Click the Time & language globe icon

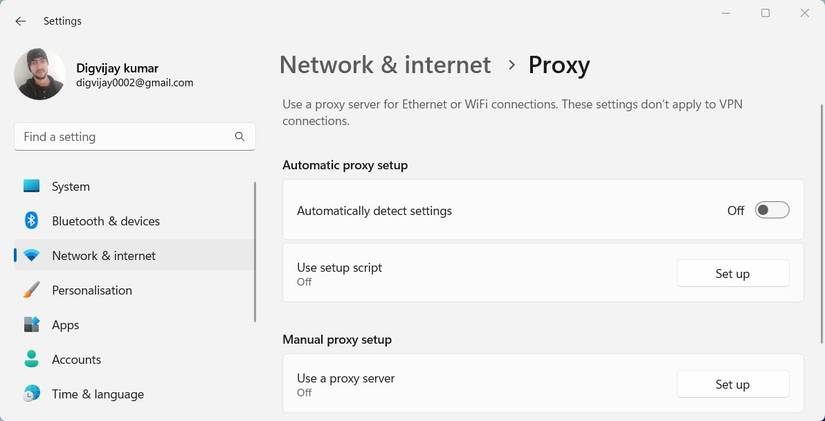click(x=32, y=394)
